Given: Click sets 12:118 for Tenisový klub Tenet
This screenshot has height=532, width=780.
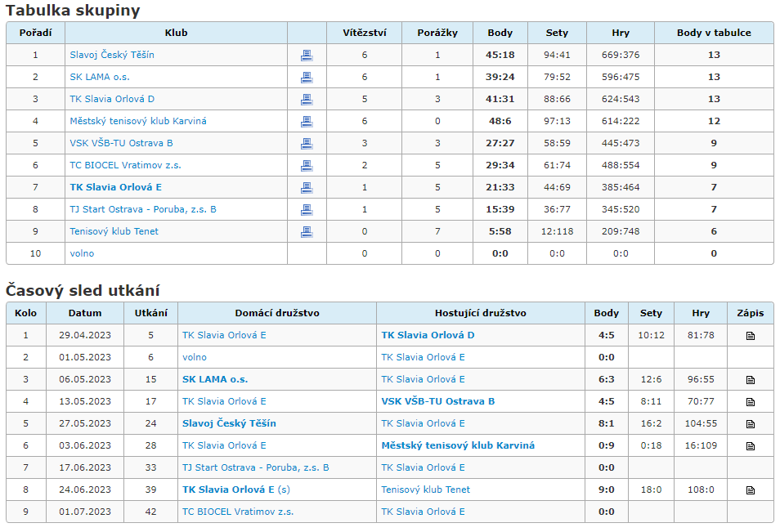Looking at the screenshot, I should pos(557,231).
